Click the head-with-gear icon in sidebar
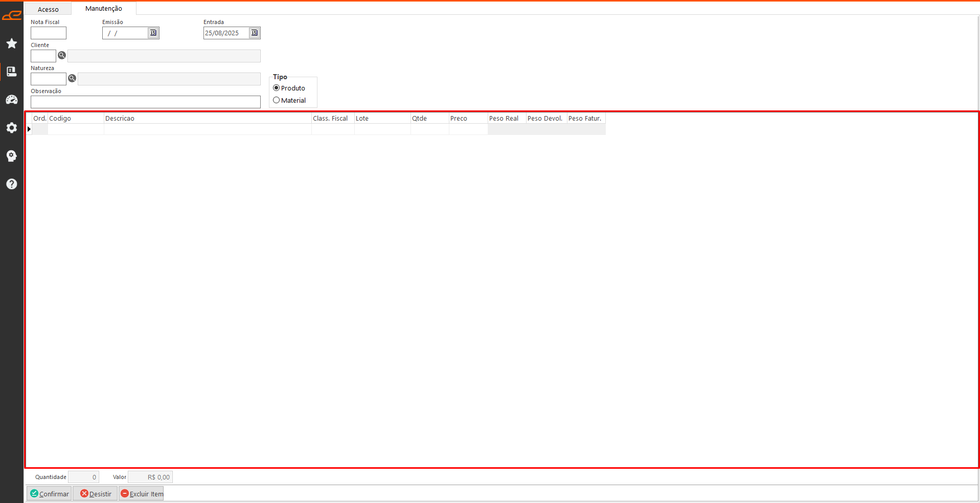The height and width of the screenshot is (503, 980). click(x=12, y=156)
